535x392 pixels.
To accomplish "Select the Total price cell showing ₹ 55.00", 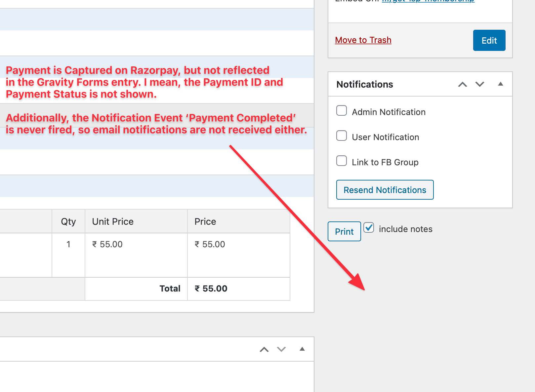I will click(211, 288).
